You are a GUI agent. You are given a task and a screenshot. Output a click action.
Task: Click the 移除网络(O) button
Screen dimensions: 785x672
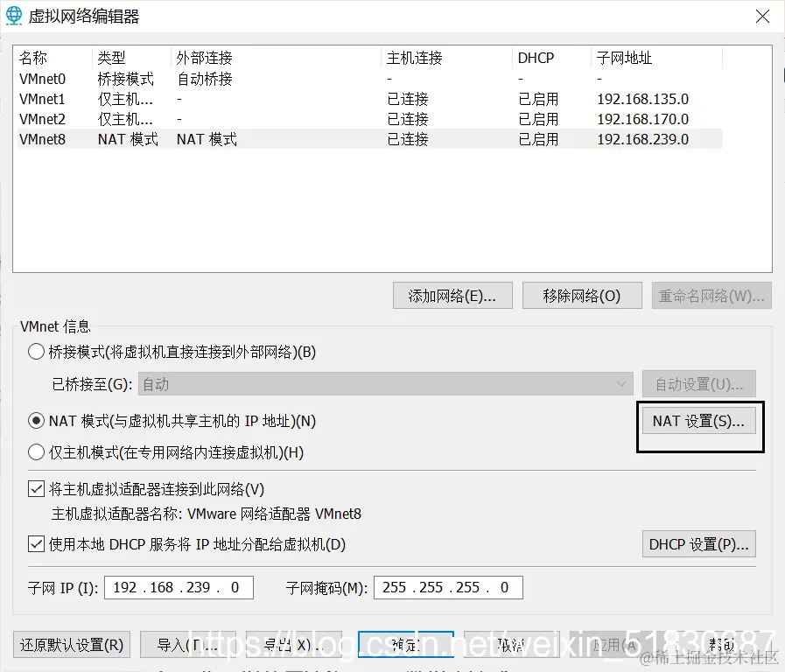(582, 296)
